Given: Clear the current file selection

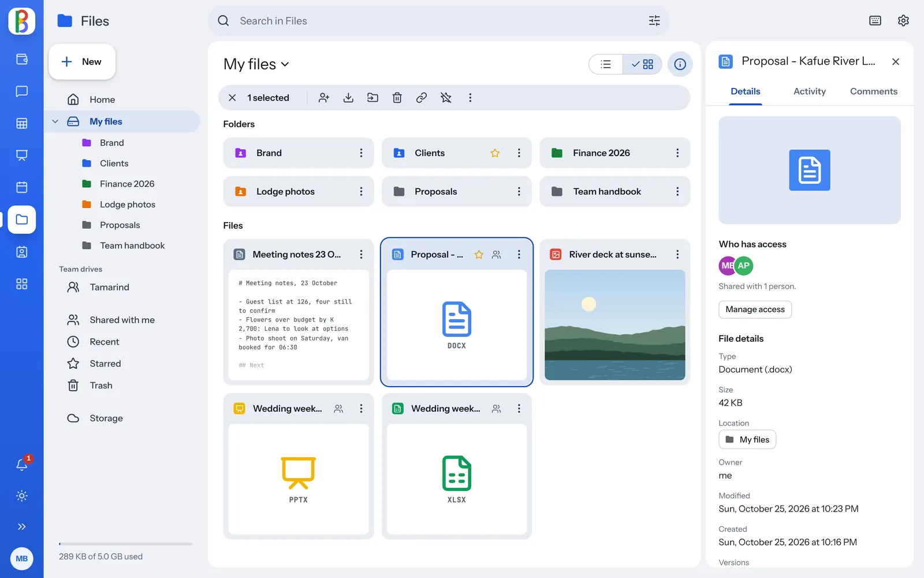Looking at the screenshot, I should (232, 98).
